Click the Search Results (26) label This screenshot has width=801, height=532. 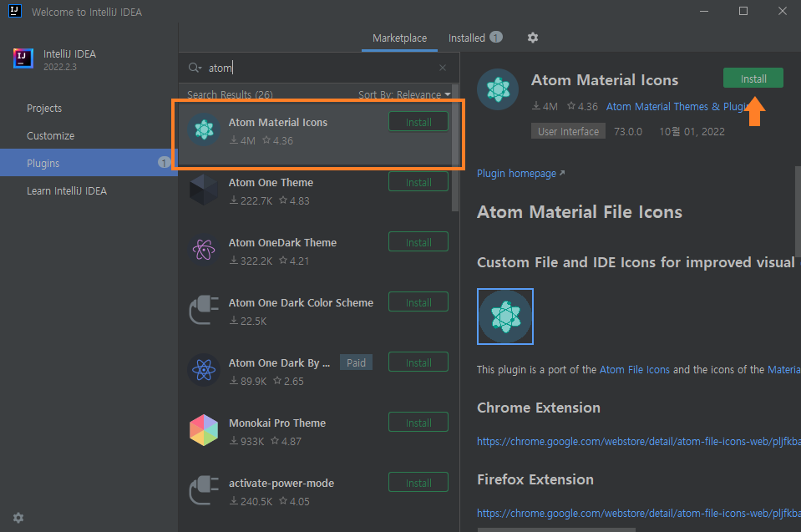[230, 94]
